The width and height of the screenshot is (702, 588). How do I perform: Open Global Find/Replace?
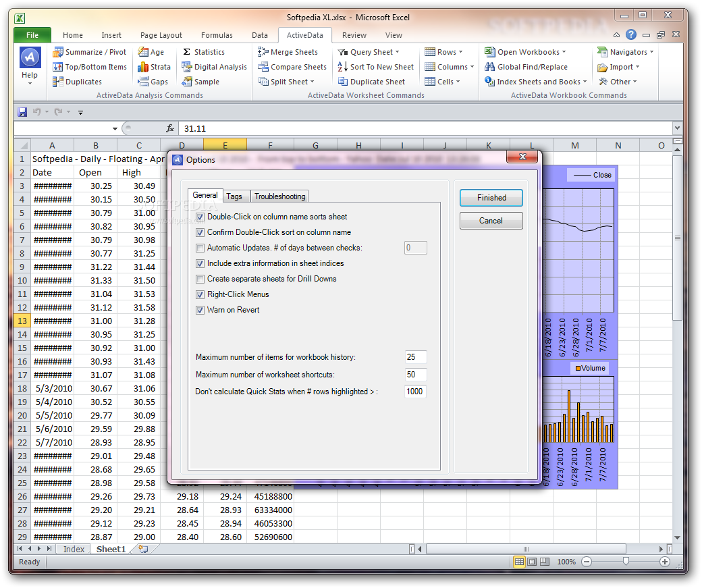click(x=526, y=67)
